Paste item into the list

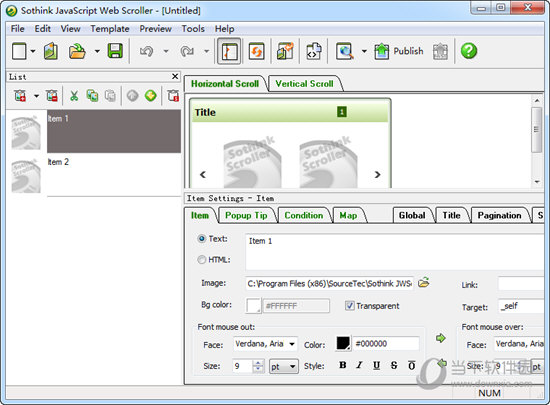(x=110, y=95)
